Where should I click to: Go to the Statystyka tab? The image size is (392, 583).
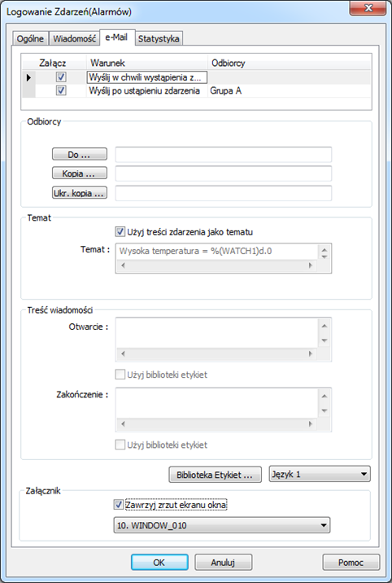pos(159,38)
